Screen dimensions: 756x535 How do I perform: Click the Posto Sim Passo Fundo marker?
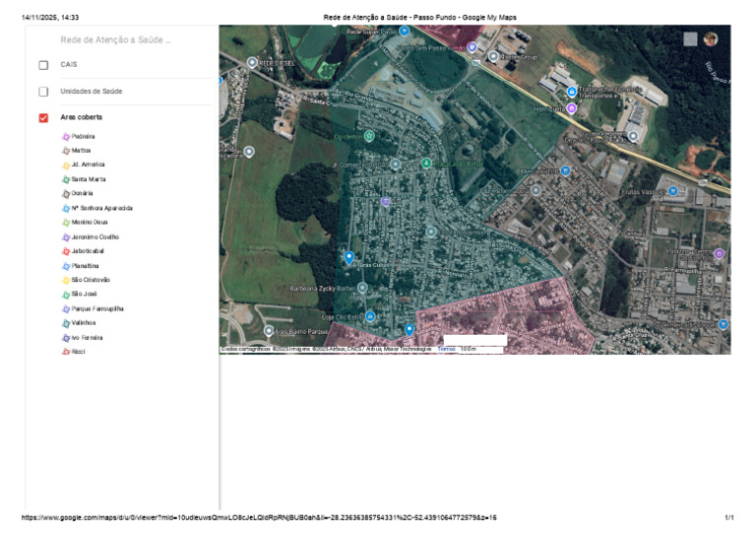pyautogui.click(x=472, y=47)
